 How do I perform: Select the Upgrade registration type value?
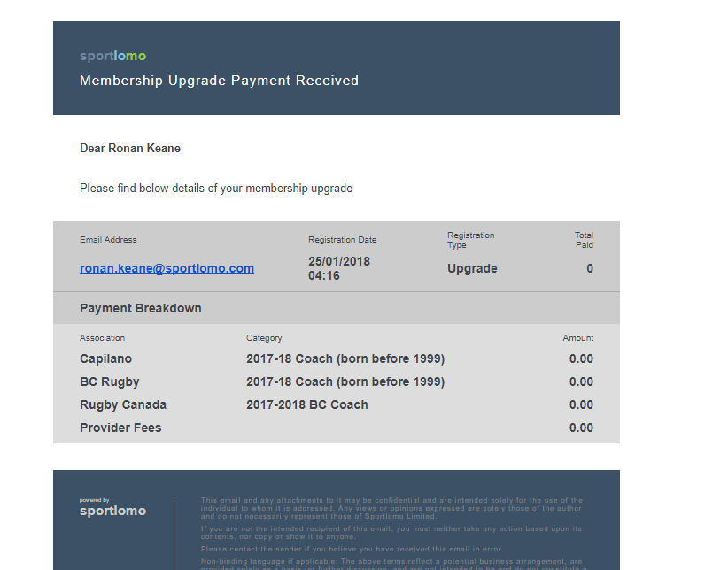(x=472, y=268)
